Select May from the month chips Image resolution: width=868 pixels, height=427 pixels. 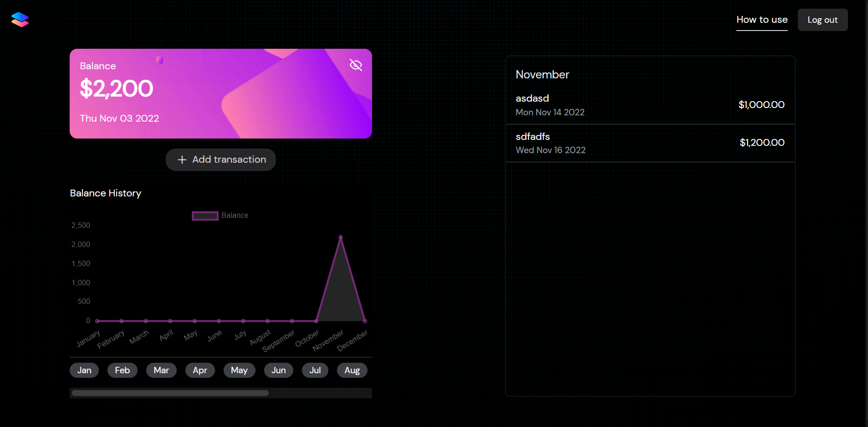pyautogui.click(x=239, y=370)
